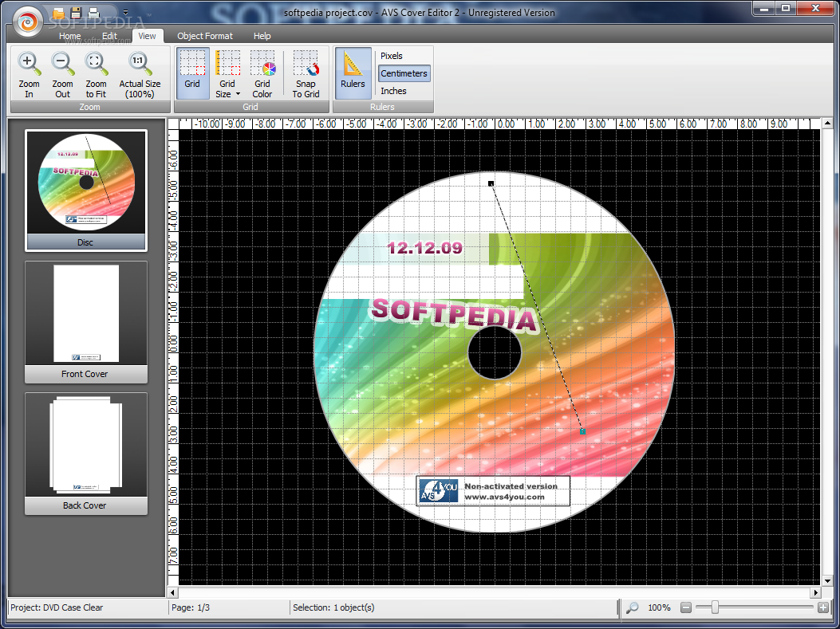Select the Disc page thumbnail
The image size is (840, 629).
[x=85, y=190]
